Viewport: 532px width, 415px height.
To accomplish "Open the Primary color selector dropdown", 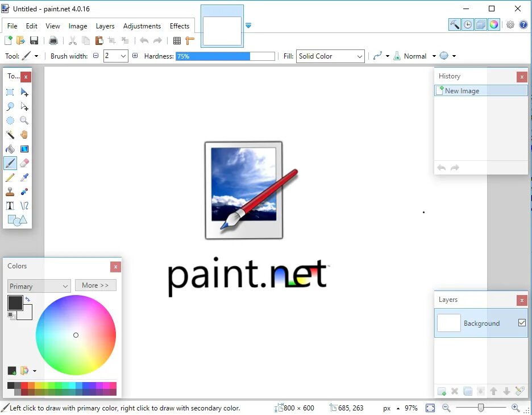I will pyautogui.click(x=39, y=286).
